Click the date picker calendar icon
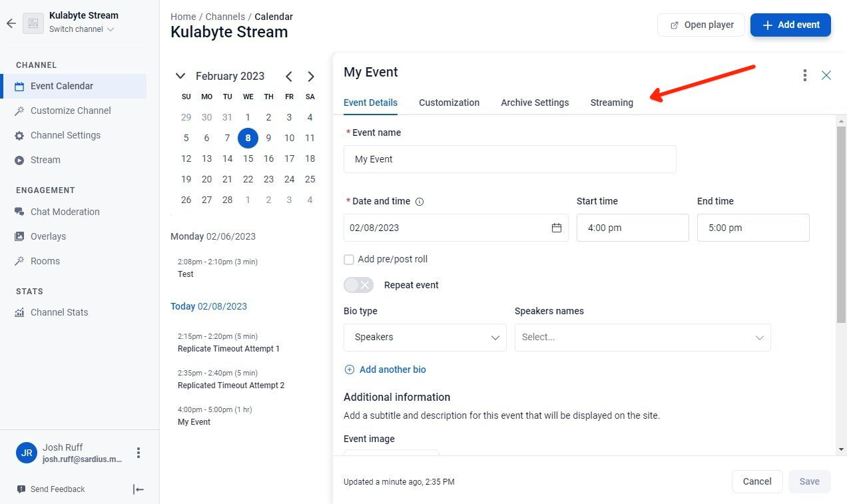 [557, 228]
